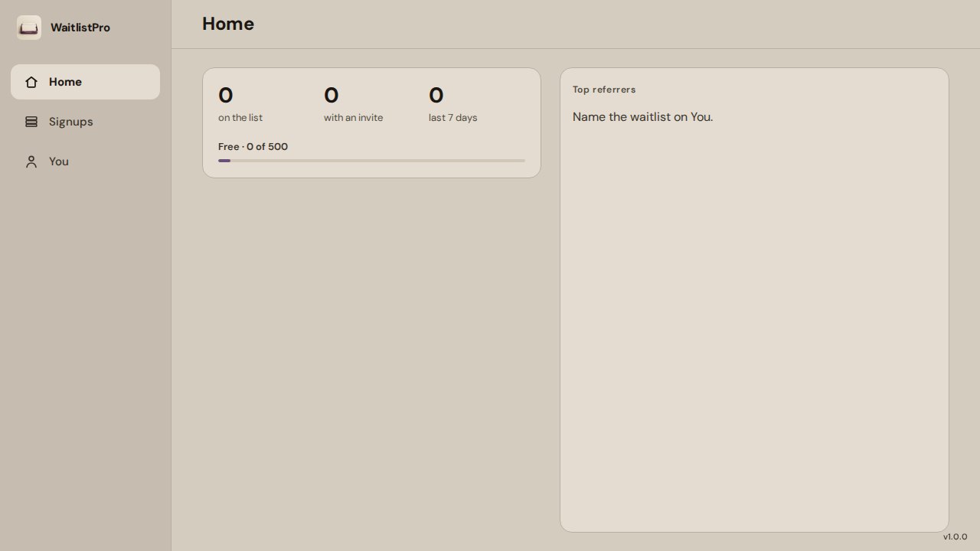Screen dimensions: 980x551
Task: Click the "with an invite" stat label
Action: (354, 118)
